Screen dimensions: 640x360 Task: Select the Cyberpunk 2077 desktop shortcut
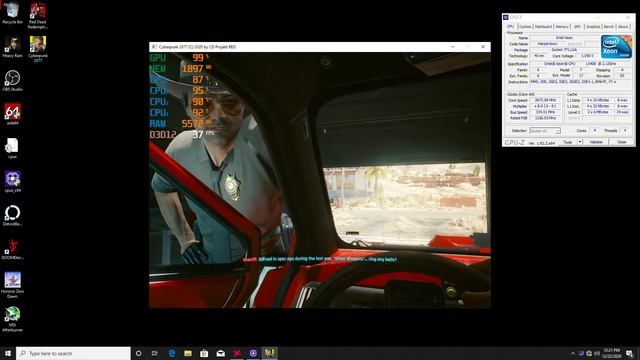(x=38, y=49)
